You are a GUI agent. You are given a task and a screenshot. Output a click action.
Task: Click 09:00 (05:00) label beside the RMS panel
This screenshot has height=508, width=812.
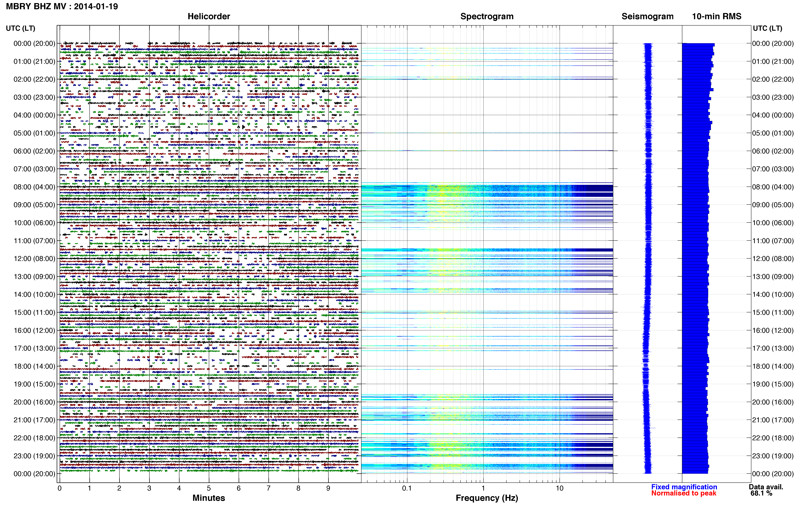coord(773,205)
